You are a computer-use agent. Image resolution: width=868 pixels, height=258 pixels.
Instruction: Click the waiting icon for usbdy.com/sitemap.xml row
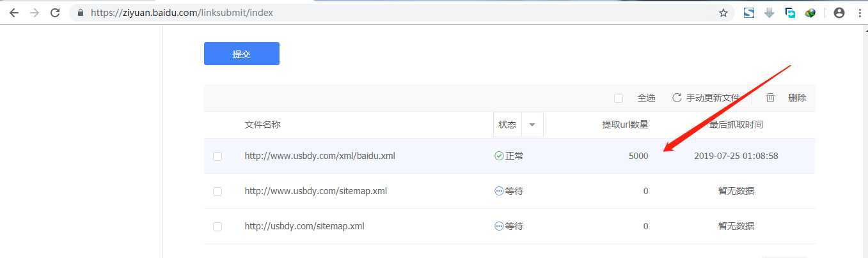pos(499,226)
